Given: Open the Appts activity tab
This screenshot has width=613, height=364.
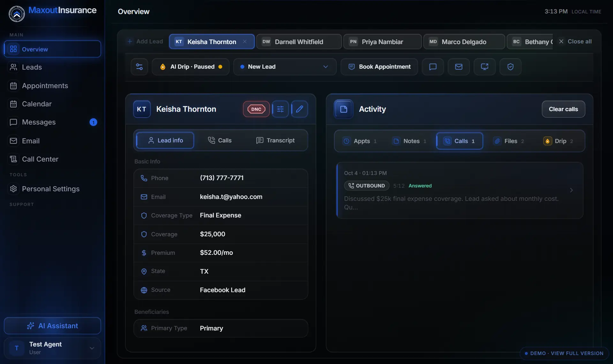Looking at the screenshot, I should (359, 141).
